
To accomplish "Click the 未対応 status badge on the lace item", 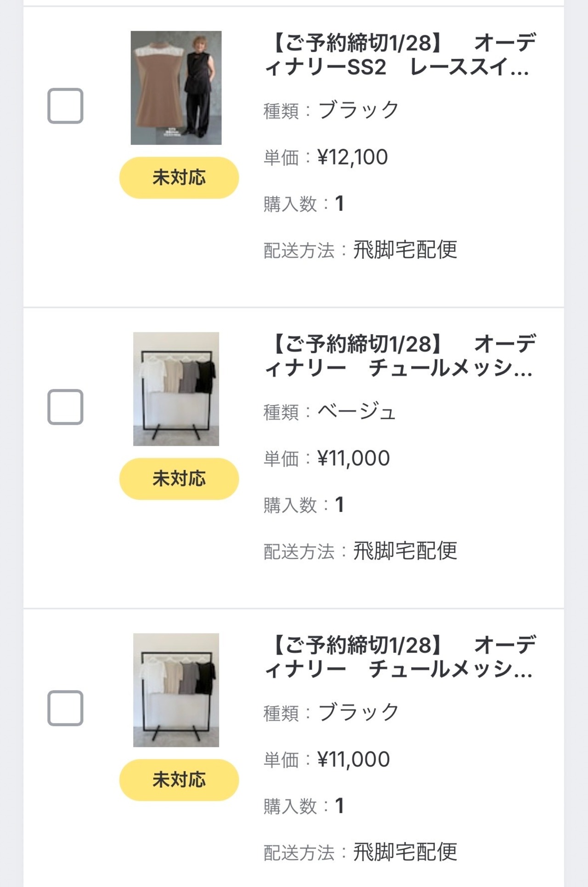I will pos(179,178).
